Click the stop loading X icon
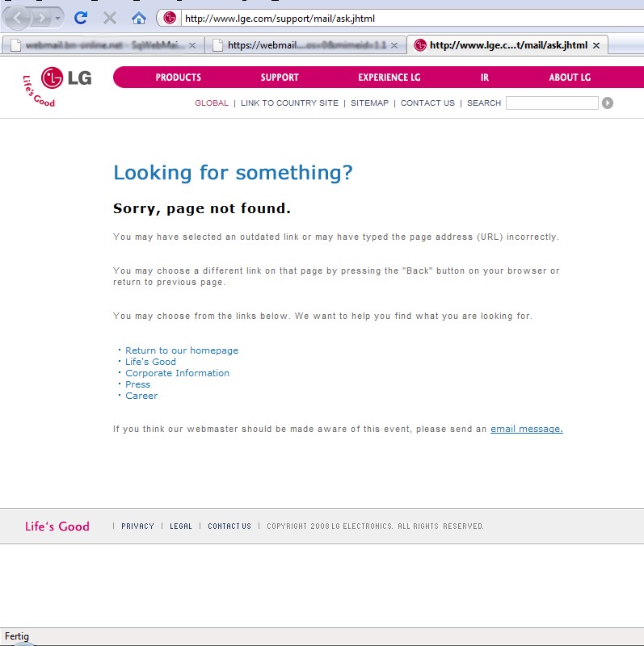Image resolution: width=644 pixels, height=646 pixels. [x=109, y=18]
